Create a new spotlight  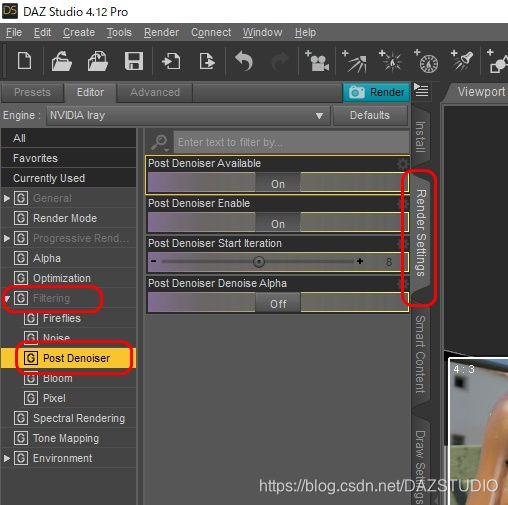coord(462,60)
